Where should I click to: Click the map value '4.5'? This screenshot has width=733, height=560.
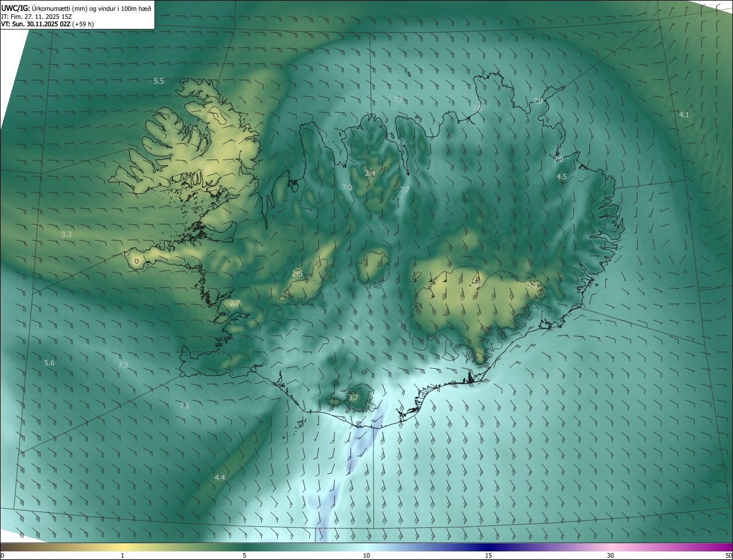[562, 177]
